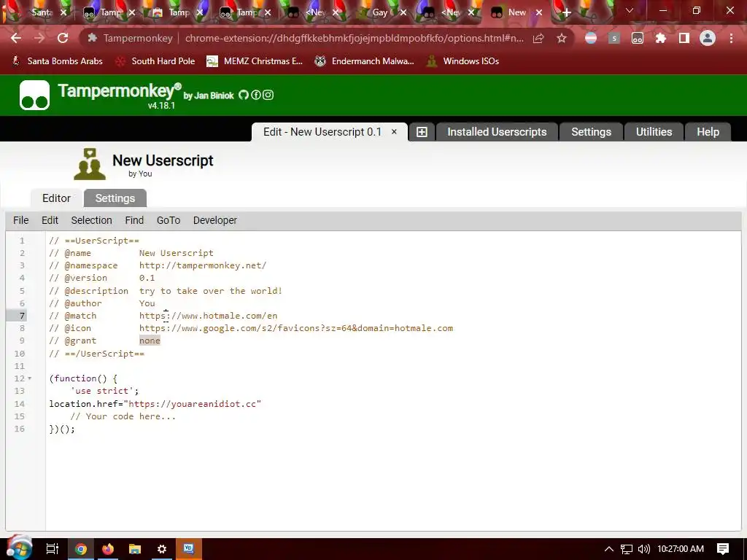Click the volume icon in system tray
The image size is (747, 560).
pos(643,549)
